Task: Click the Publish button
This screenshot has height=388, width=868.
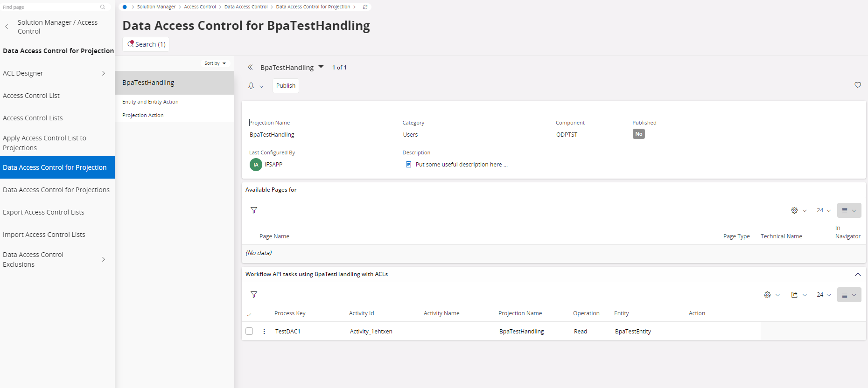Action: pos(286,86)
